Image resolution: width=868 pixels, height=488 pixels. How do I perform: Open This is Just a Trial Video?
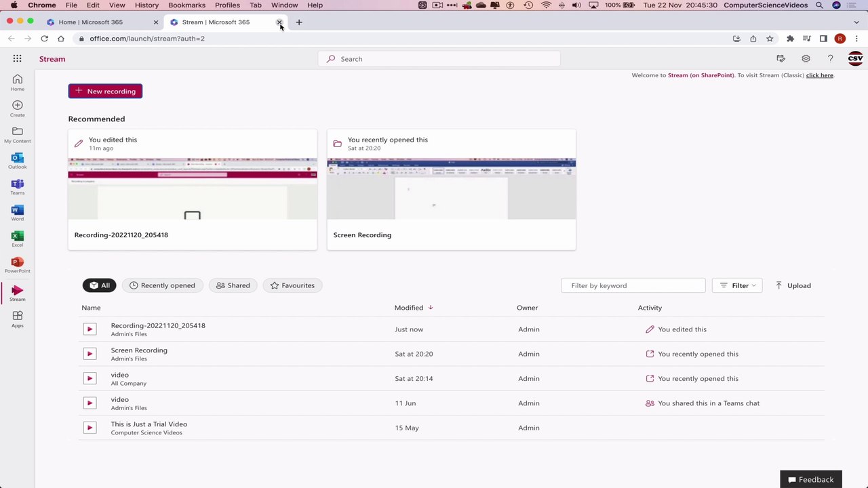pos(149,424)
